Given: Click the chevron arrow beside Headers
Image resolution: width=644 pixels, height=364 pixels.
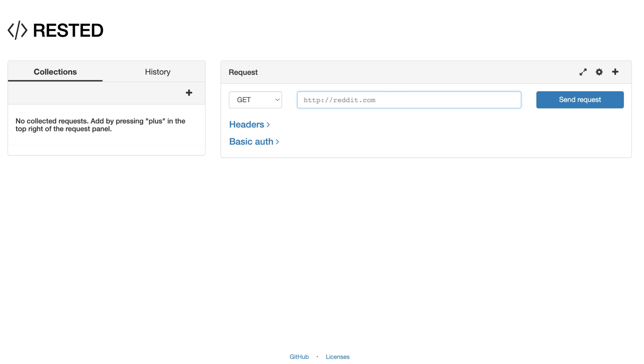Looking at the screenshot, I should click(268, 125).
